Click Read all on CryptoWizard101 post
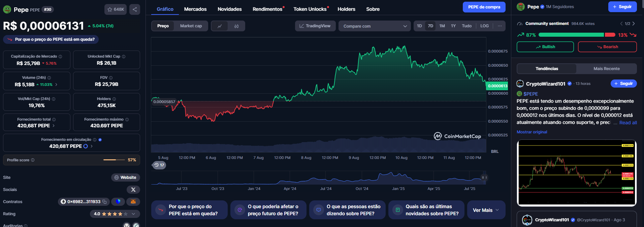 pos(628,123)
